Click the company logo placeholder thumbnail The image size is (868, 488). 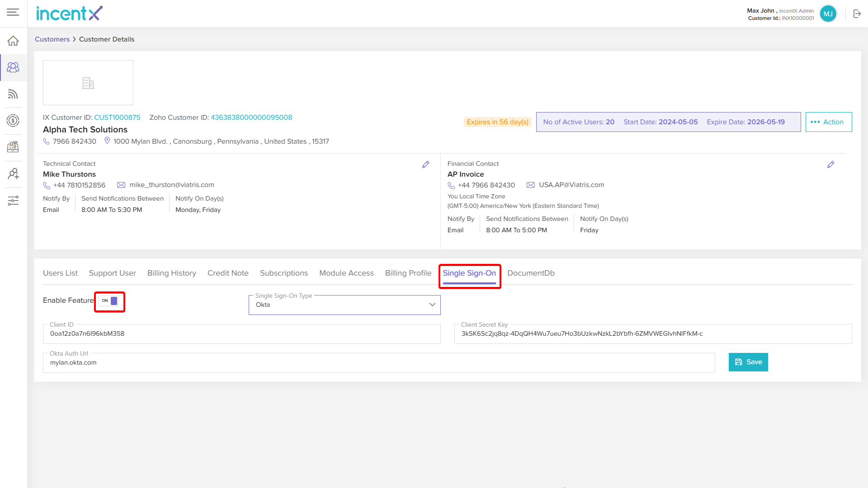click(x=88, y=83)
